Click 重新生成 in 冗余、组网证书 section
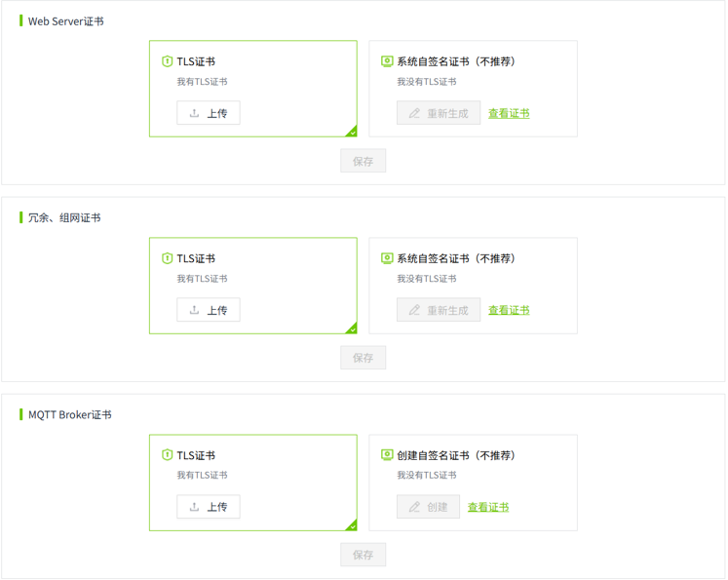The height and width of the screenshot is (580, 728). [439, 310]
